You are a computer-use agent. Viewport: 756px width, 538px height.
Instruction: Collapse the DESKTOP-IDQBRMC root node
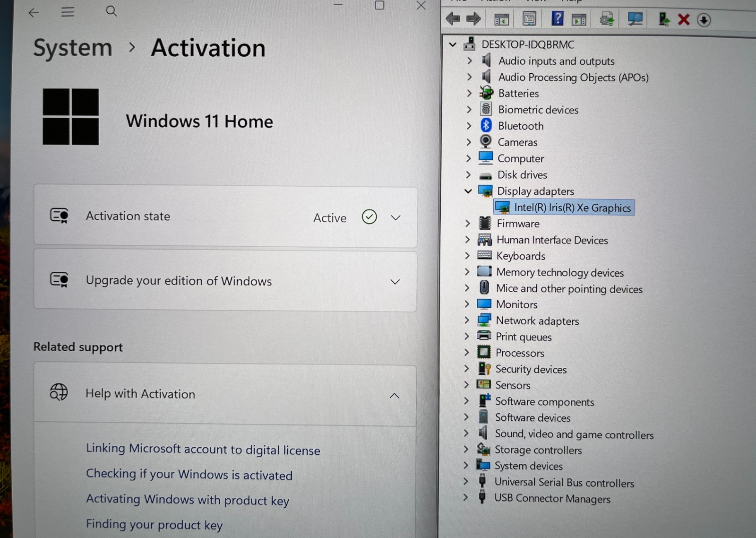tap(453, 44)
